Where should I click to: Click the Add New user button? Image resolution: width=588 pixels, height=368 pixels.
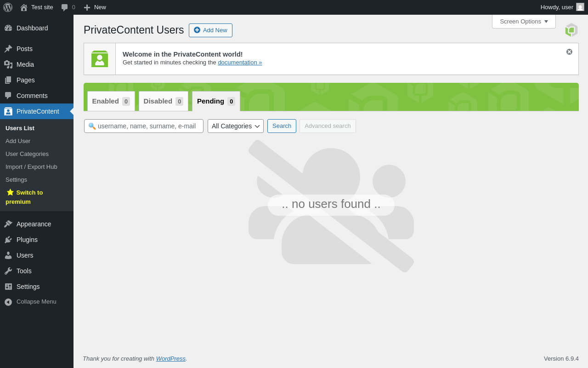coord(210,30)
